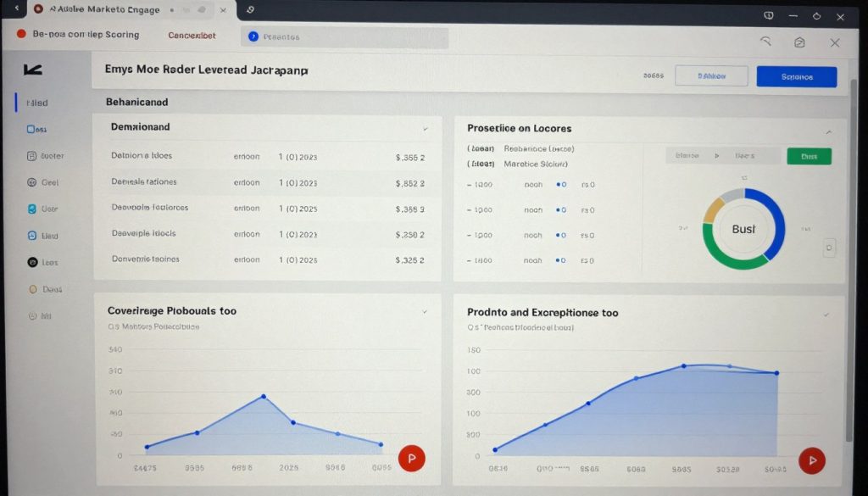This screenshot has height=496, width=868.
Task: Collapse the Prosetiice on Locores panel
Action: (828, 129)
